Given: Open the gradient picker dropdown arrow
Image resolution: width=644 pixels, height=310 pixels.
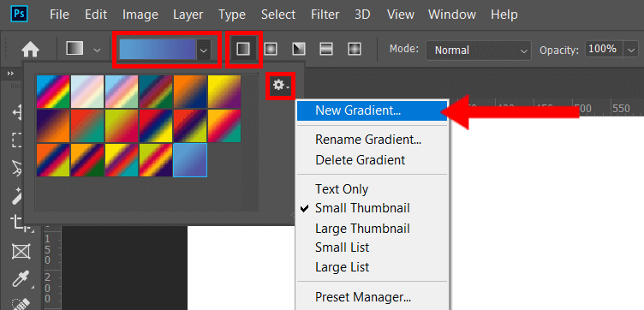Looking at the screenshot, I should pyautogui.click(x=203, y=50).
